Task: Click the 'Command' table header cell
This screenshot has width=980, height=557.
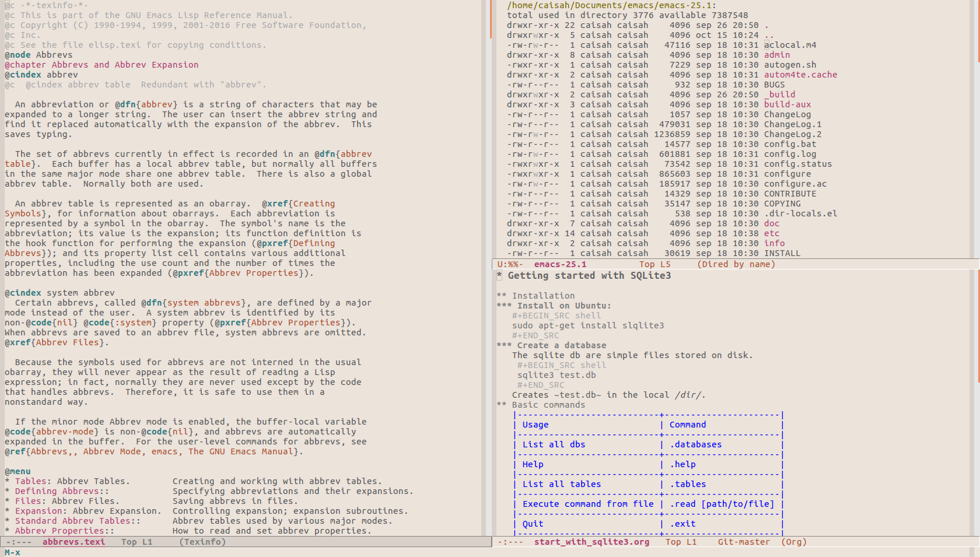Action: click(x=688, y=425)
